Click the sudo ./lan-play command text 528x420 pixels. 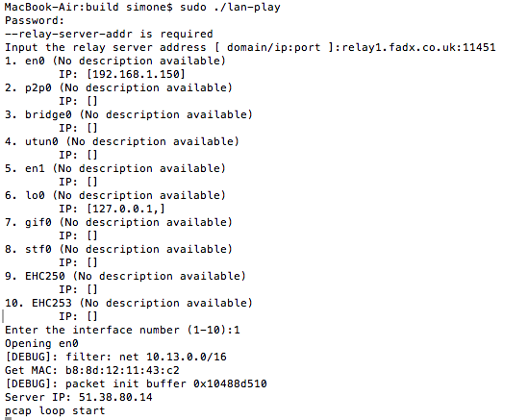click(x=230, y=7)
